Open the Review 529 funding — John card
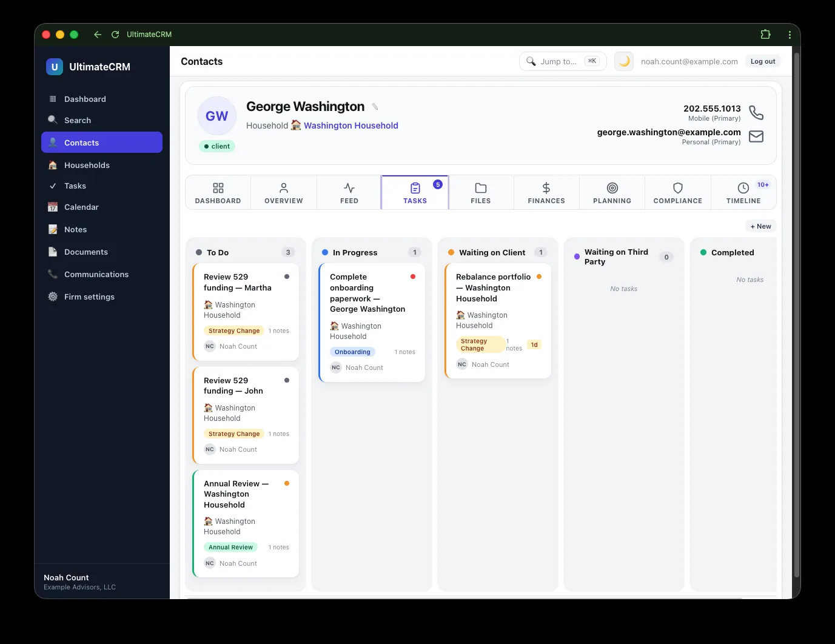The width and height of the screenshot is (835, 644). click(x=246, y=415)
